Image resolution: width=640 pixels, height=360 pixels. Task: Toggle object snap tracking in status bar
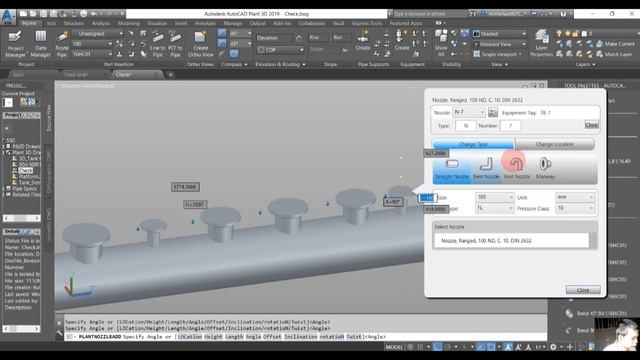click(x=481, y=347)
